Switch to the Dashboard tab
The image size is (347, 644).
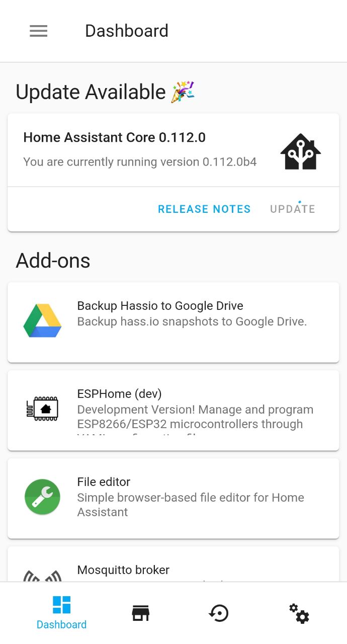[x=61, y=612]
